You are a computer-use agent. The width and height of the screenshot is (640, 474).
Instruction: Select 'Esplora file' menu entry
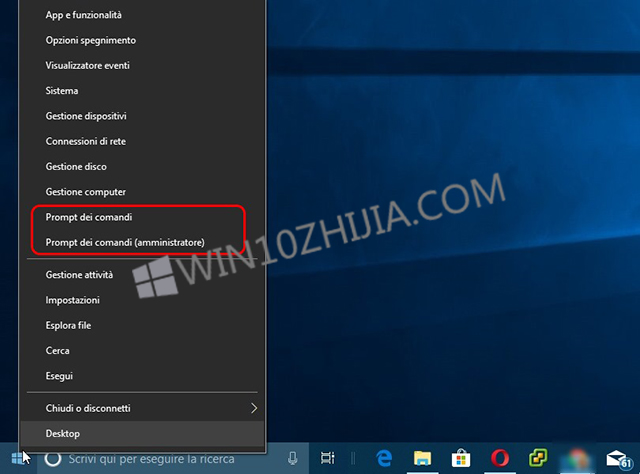(x=142, y=325)
